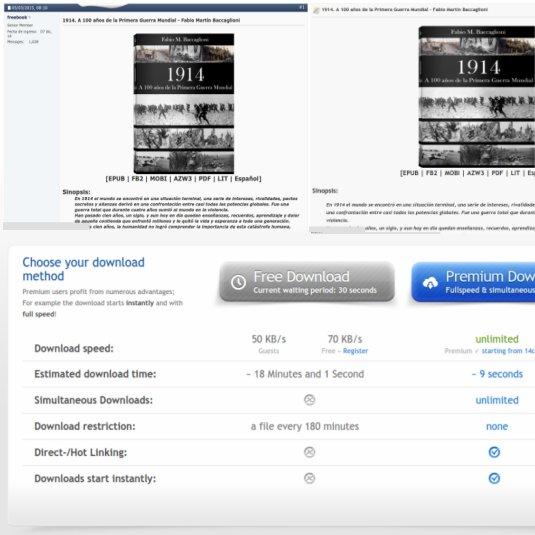Image resolution: width=535 pixels, height=535 pixels.
Task: Choose the Premium Download button
Action: (473, 282)
